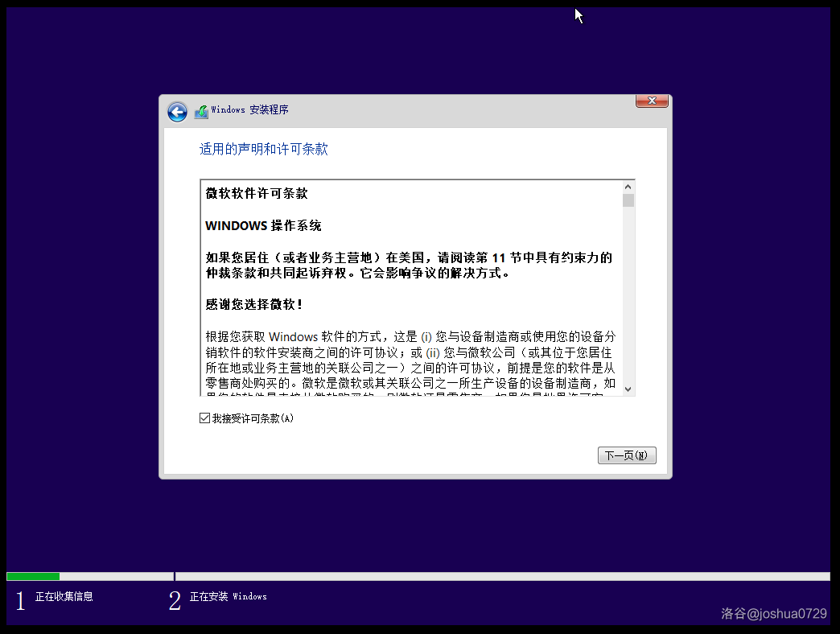Click the 正在安装 Windows step label
This screenshot has width=840, height=634.
pos(229,596)
